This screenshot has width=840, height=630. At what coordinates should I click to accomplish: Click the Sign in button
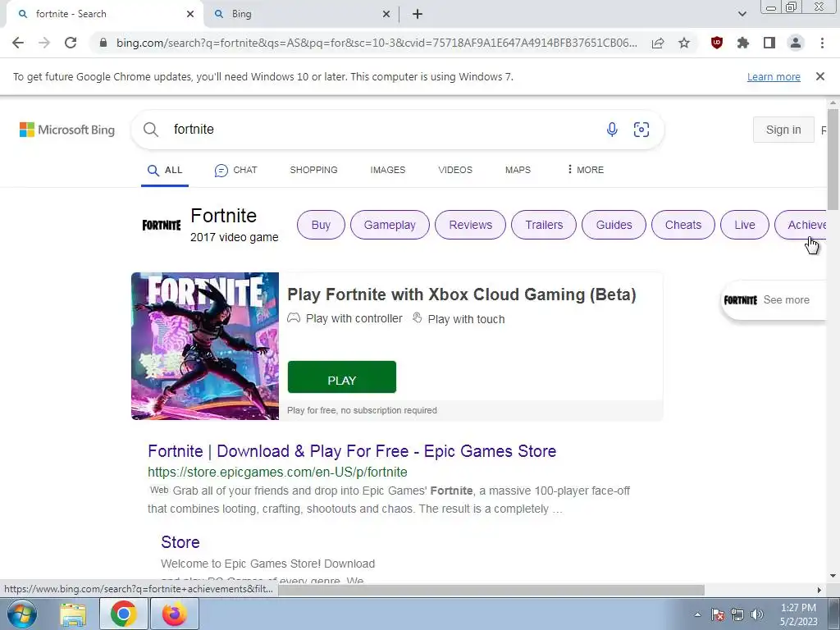pyautogui.click(x=783, y=130)
